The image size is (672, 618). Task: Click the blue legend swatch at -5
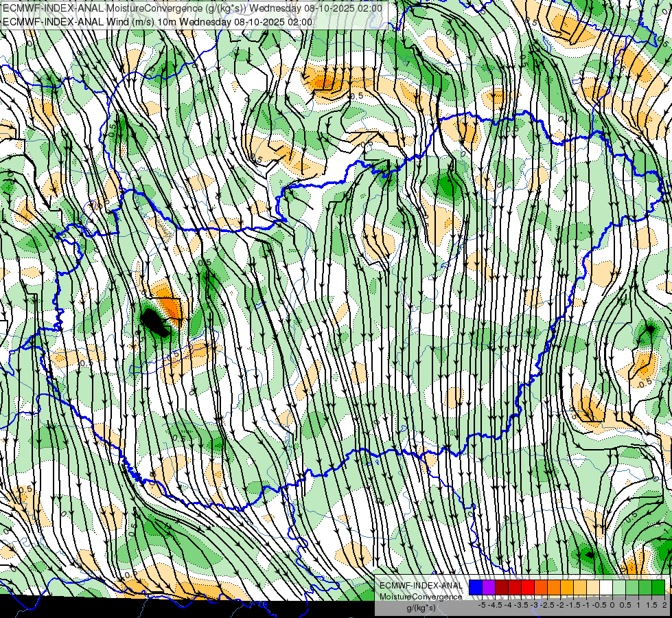[476, 588]
